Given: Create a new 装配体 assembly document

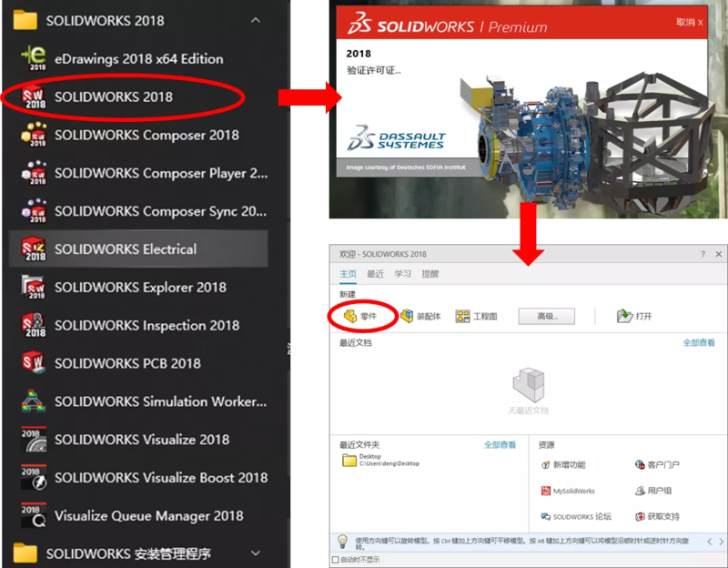Looking at the screenshot, I should 420,316.
